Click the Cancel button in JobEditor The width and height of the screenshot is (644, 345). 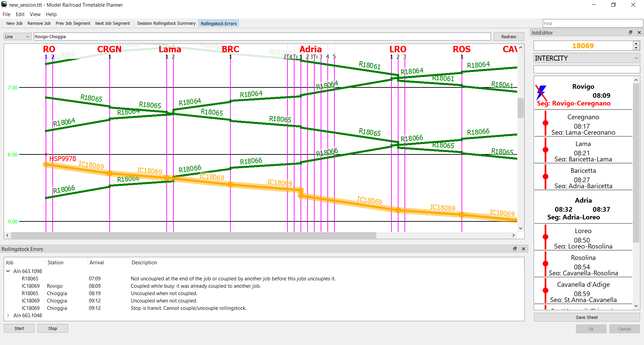[625, 329]
